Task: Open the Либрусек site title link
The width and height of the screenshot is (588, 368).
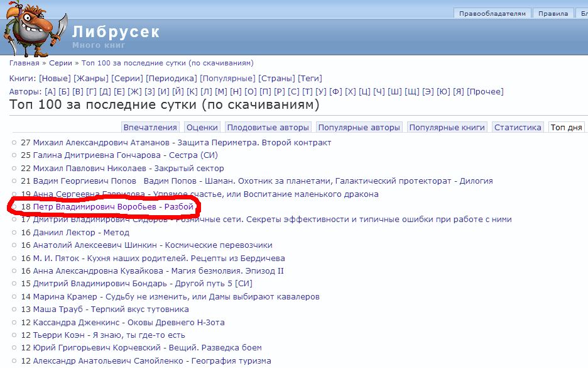Action: [116, 31]
